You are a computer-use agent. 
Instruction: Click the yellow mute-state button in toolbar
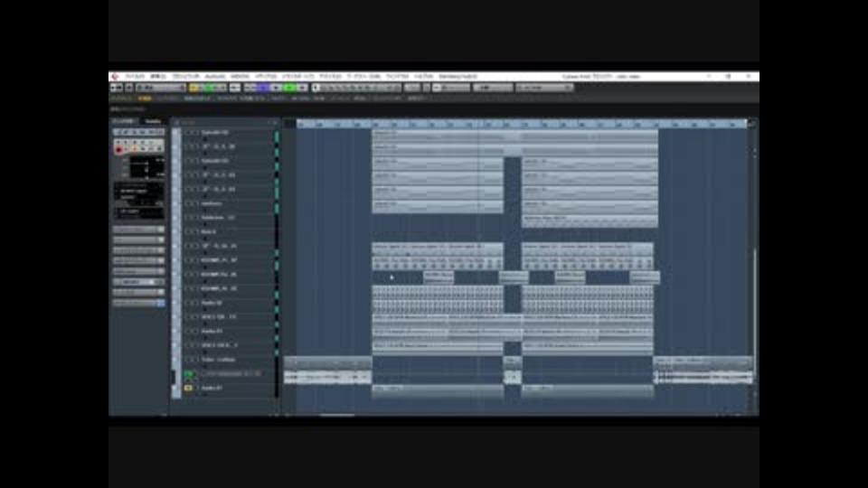click(193, 88)
